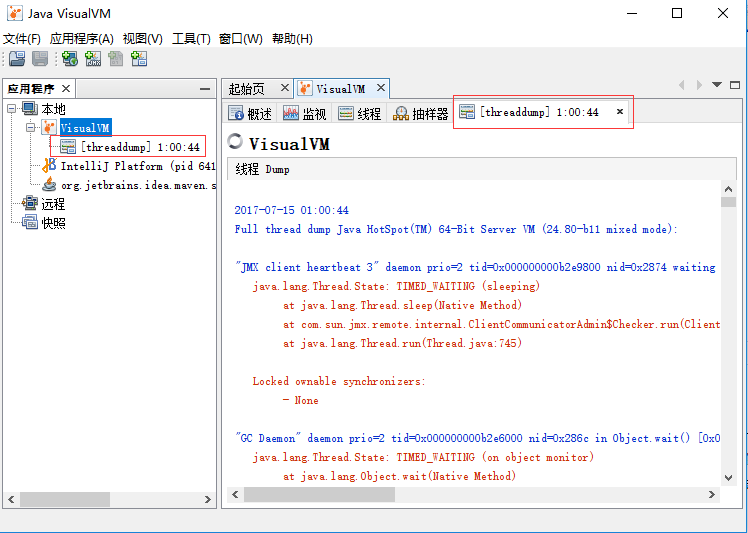Screen dimensions: 748x533
Task: Click the timestamp 2017-07-15 01:00:44
Action: 291,210
